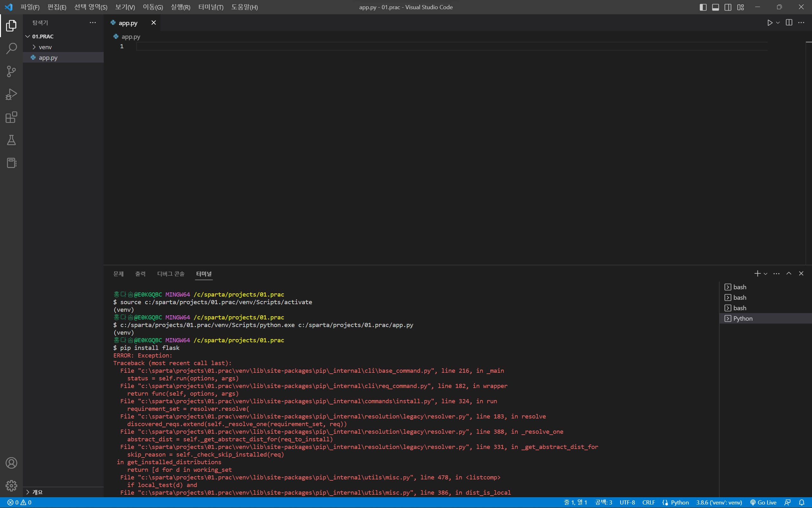Open the Source Control view
Viewport: 812px width, 508px height.
(11, 71)
